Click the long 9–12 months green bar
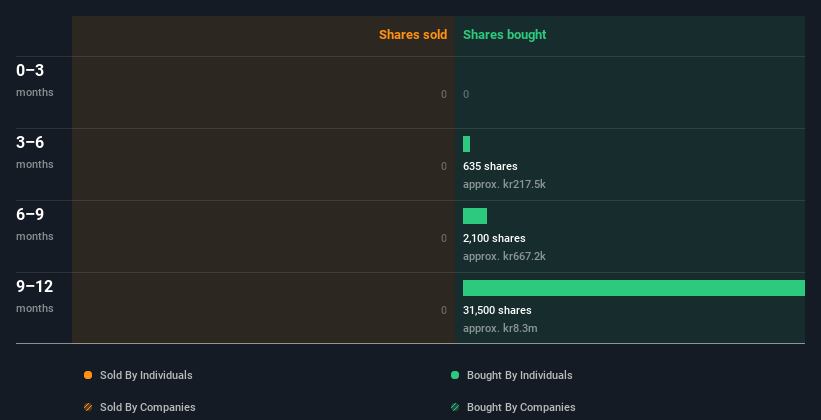The width and height of the screenshot is (821, 420). click(633, 288)
